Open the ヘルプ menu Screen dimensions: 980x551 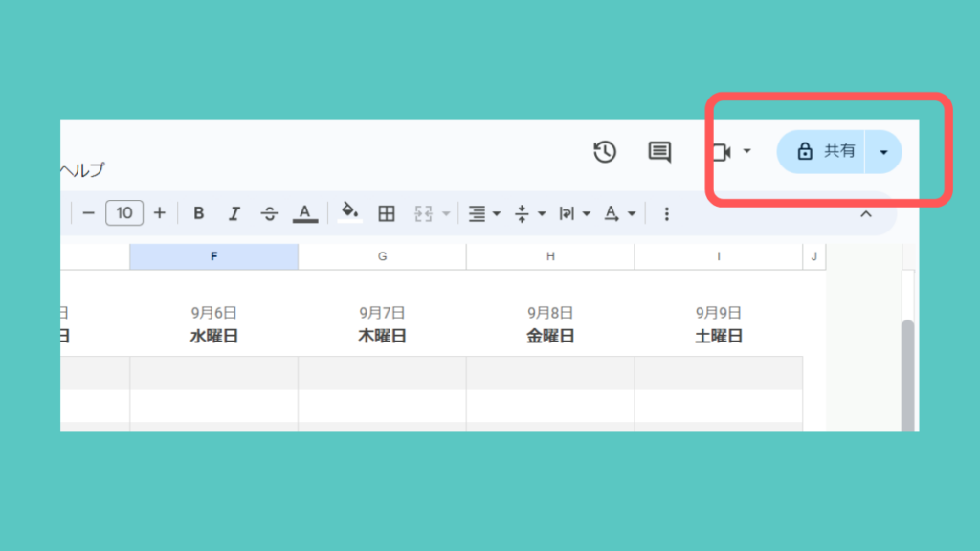coord(82,170)
